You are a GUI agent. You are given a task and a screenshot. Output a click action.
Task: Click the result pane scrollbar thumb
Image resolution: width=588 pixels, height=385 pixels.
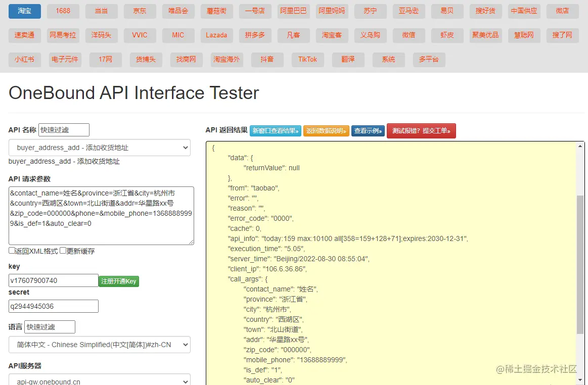click(x=580, y=264)
